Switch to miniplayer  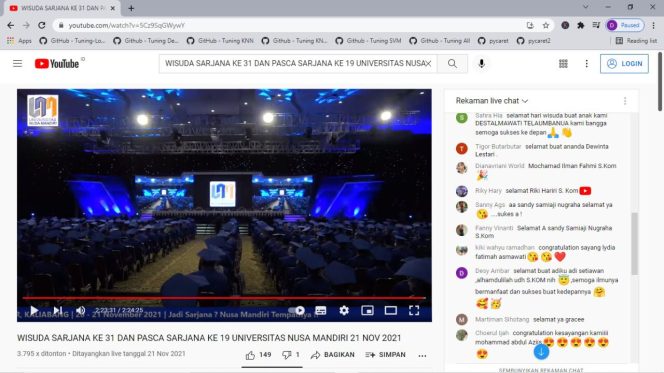tap(367, 310)
